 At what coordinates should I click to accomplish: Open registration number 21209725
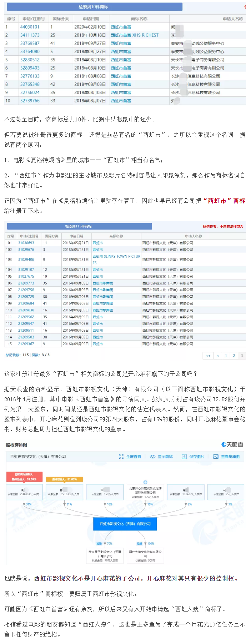[x=26, y=297]
